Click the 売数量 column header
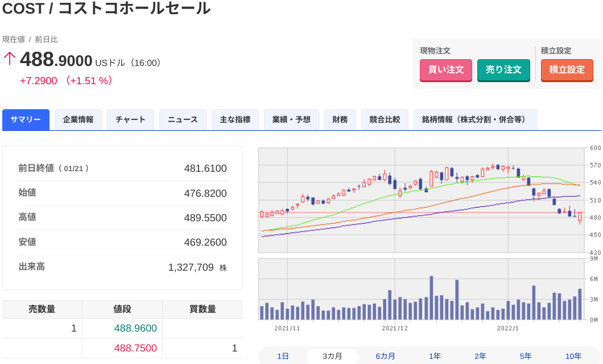 point(42,309)
